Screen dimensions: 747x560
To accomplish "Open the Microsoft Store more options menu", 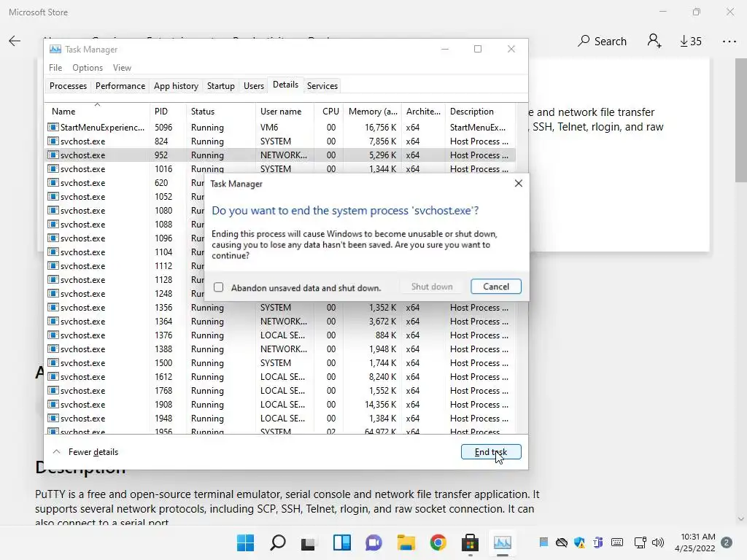I will click(x=729, y=42).
